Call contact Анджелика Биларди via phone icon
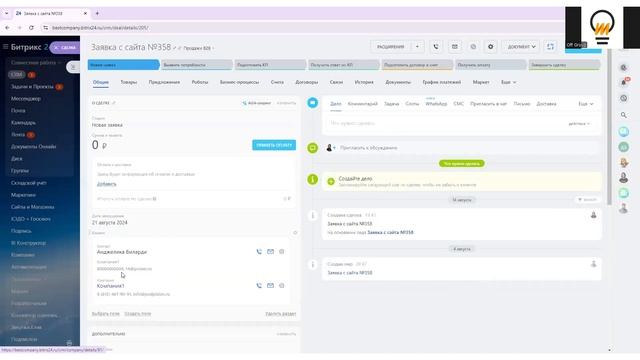Image resolution: width=640 pixels, height=360 pixels. tap(259, 252)
